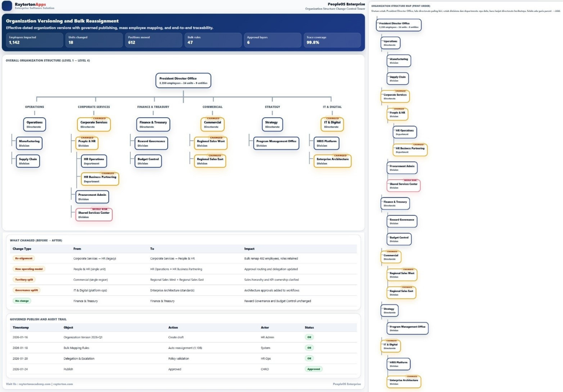The image size is (563, 392).
Task: Toggle the Re-alignment change type pill
Action: click(24, 258)
